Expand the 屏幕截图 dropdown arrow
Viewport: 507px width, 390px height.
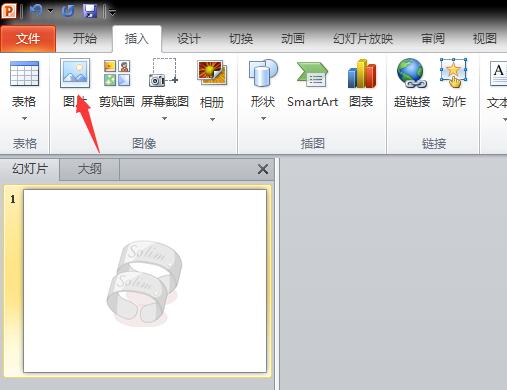tap(164, 118)
